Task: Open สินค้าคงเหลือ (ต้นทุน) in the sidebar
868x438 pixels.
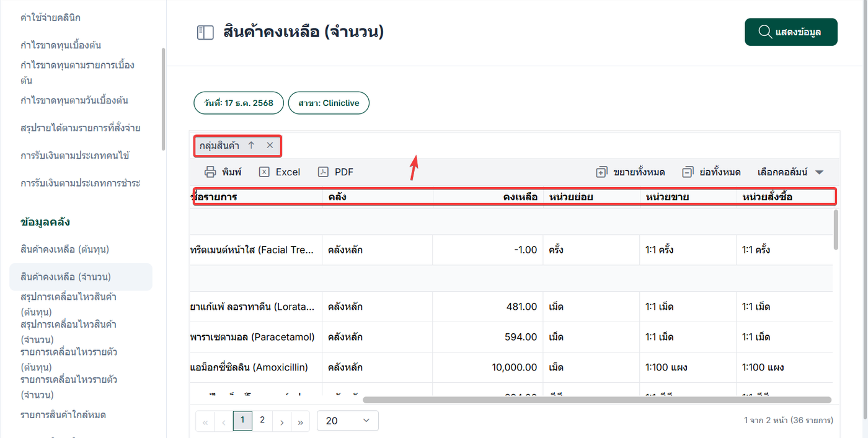Action: [65, 250]
